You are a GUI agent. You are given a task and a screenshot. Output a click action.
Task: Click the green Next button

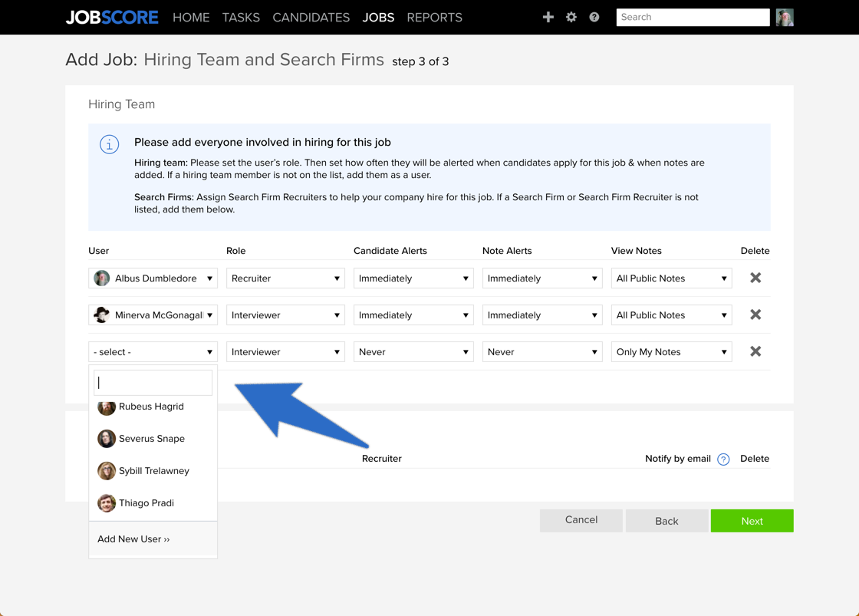point(752,521)
